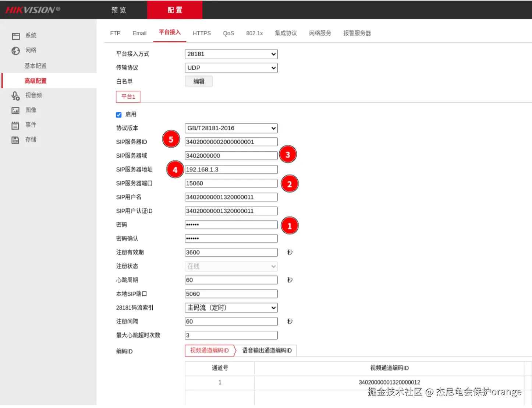Toggle the 启用 enable checkbox
Image resolution: width=532 pixels, height=408 pixels.
tap(119, 115)
